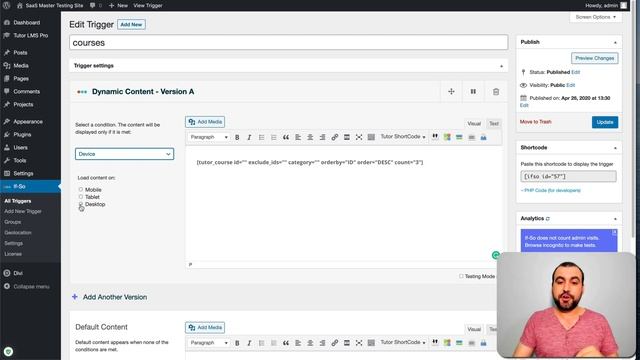This screenshot has height=360, width=640.
Task: Refresh the Analytics panel
Action: [x=548, y=219]
